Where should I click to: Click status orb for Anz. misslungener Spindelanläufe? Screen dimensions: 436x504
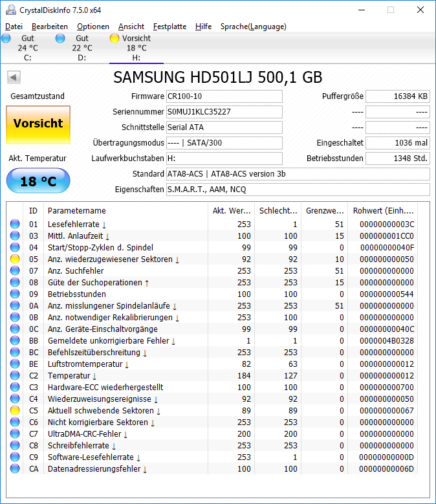click(15, 305)
